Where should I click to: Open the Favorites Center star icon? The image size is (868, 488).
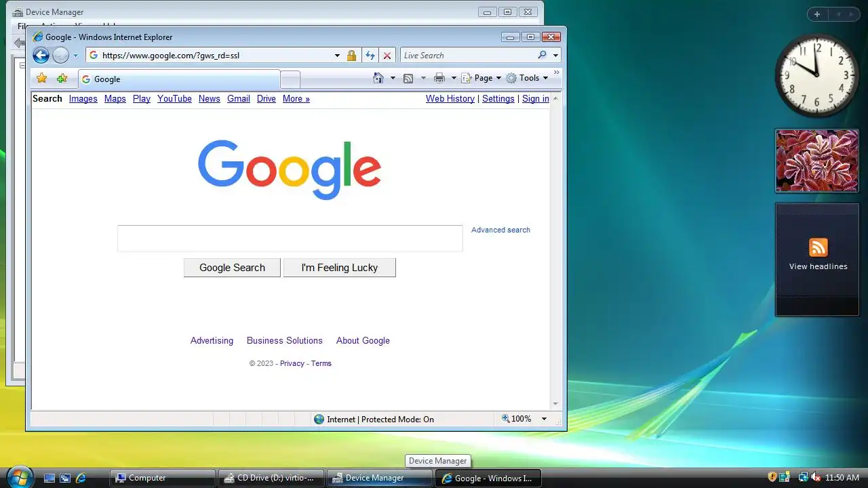tap(41, 79)
